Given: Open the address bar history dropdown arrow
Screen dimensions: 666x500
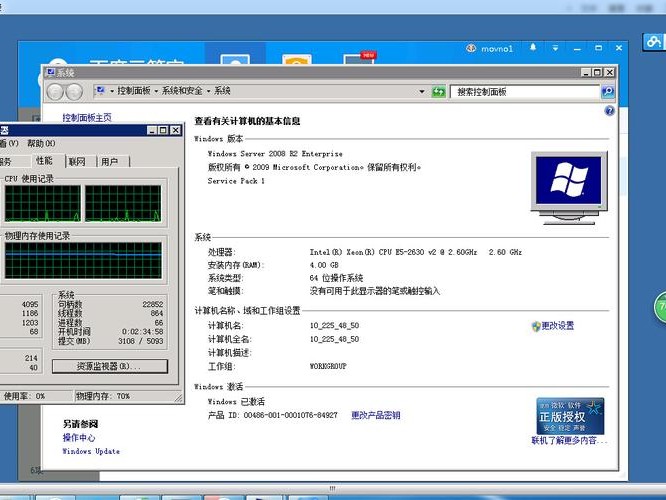Looking at the screenshot, I should (x=422, y=91).
